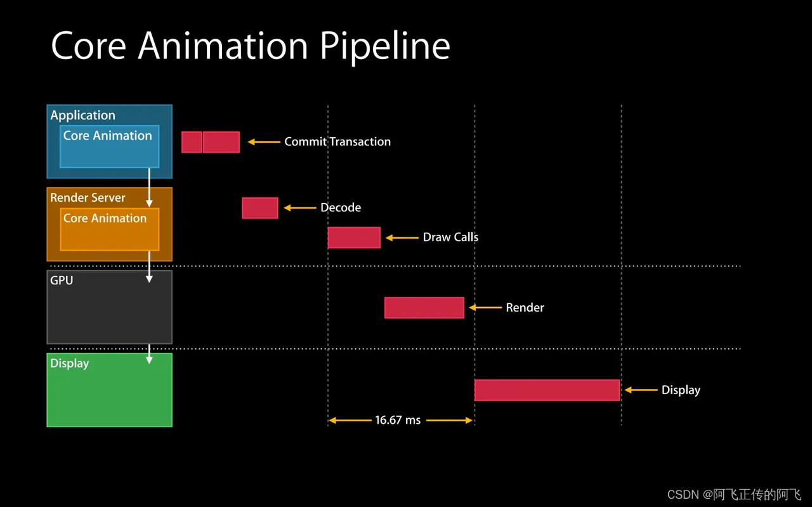The image size is (812, 507).
Task: Click the red Draw Calls timeline bar
Action: click(x=354, y=237)
